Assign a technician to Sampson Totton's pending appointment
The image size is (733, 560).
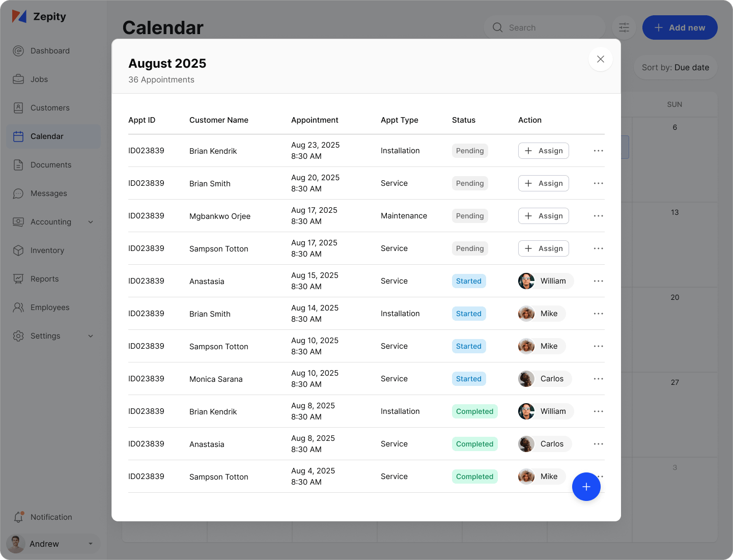[x=543, y=248]
